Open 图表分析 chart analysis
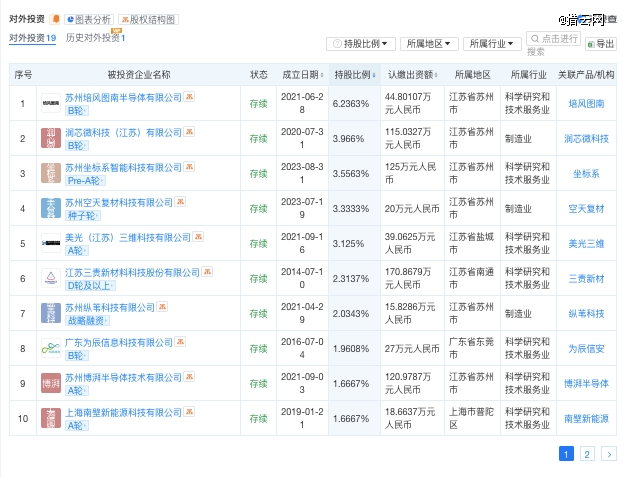The width and height of the screenshot is (623, 477). [x=89, y=19]
